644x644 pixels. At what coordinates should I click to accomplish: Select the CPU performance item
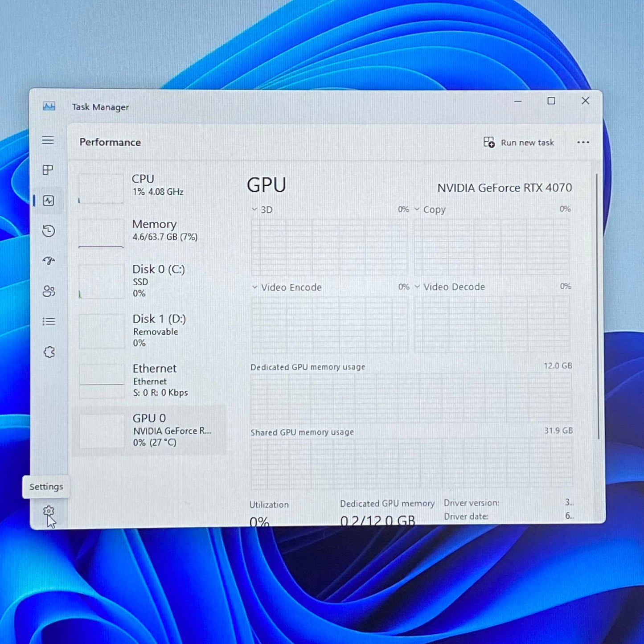point(148,188)
